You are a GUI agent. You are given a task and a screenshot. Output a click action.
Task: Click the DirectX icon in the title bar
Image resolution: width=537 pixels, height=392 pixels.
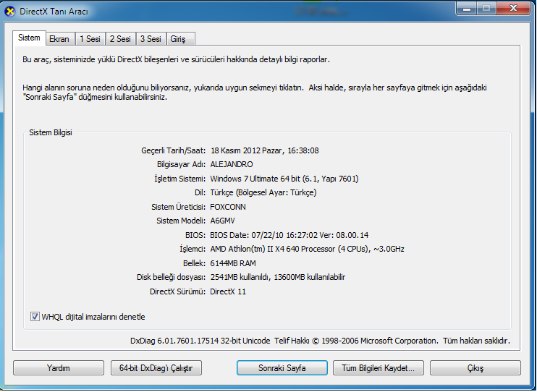(x=11, y=11)
